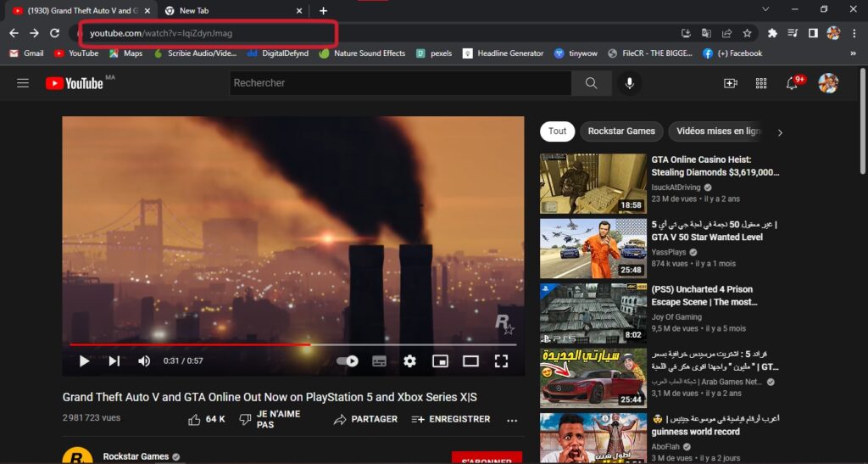Open a new browser tab with plus
868x464 pixels.
coord(323,10)
